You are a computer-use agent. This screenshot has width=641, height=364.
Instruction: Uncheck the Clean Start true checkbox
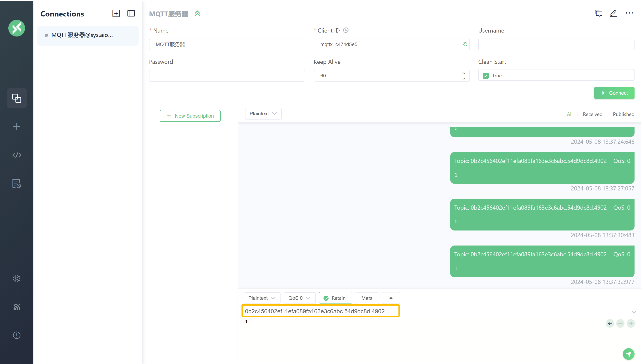(485, 76)
